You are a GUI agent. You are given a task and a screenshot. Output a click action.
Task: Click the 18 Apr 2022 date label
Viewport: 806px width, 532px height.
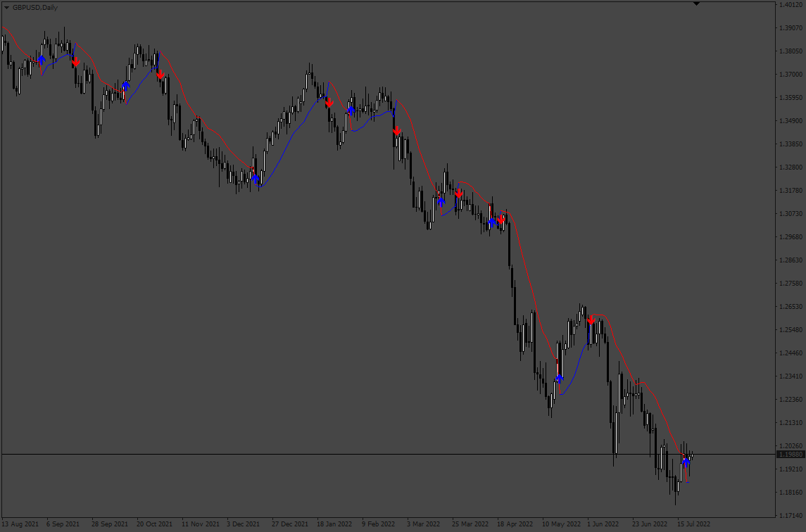coord(515,524)
